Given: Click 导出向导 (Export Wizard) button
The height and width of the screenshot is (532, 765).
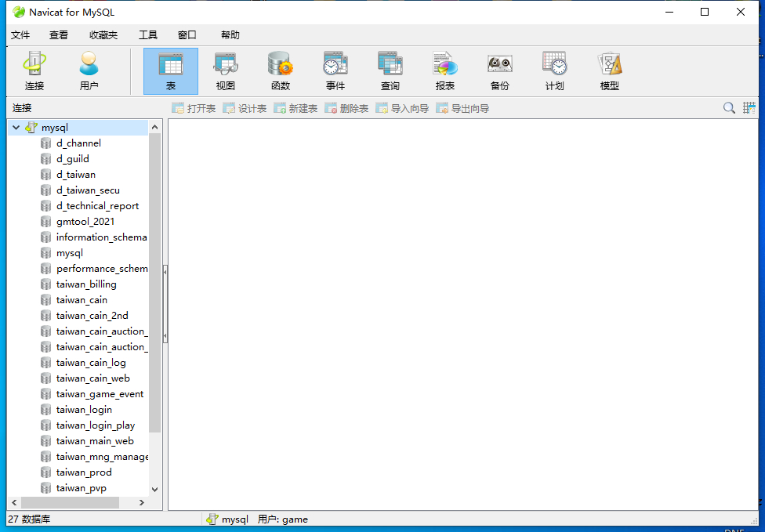Looking at the screenshot, I should [462, 108].
